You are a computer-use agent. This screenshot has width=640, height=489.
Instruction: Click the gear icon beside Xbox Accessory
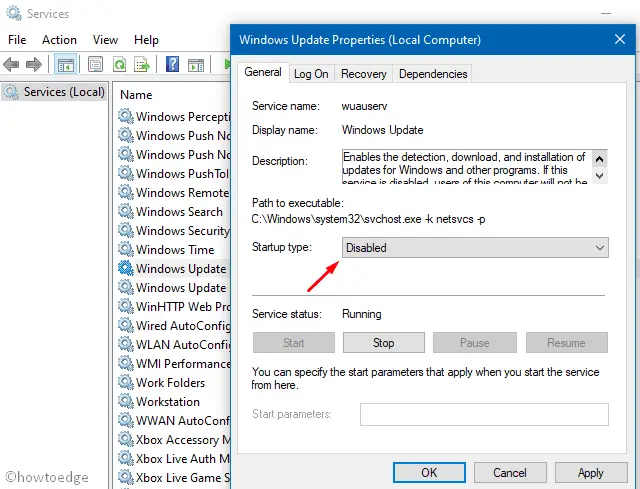[126, 440]
